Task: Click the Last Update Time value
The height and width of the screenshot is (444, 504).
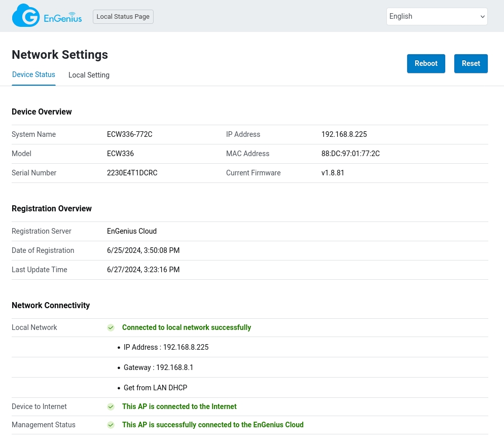Action: [143, 270]
